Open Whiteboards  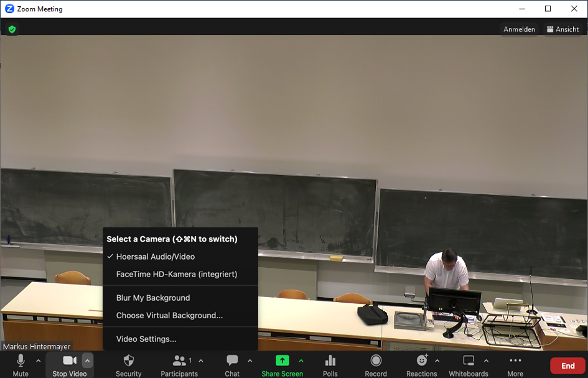[x=469, y=365]
